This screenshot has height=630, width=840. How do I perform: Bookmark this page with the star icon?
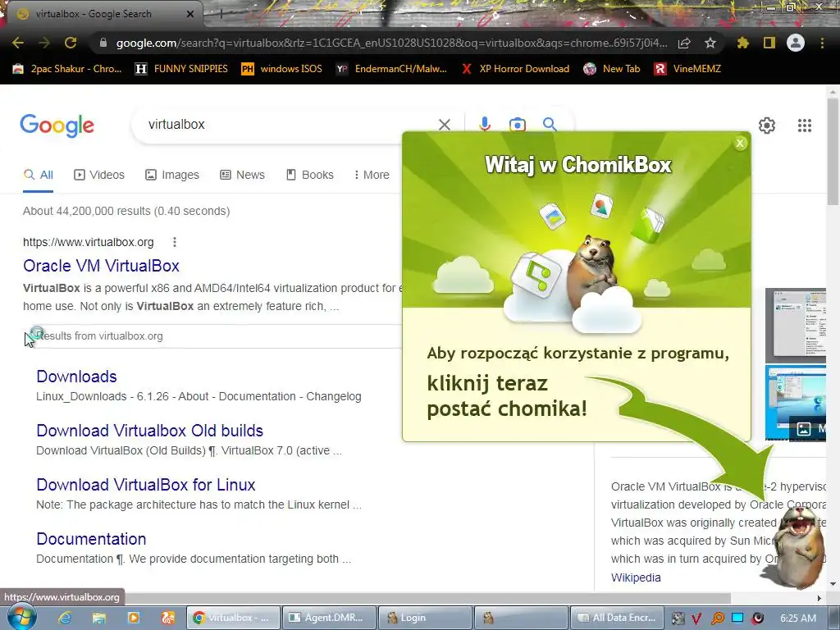click(x=710, y=43)
